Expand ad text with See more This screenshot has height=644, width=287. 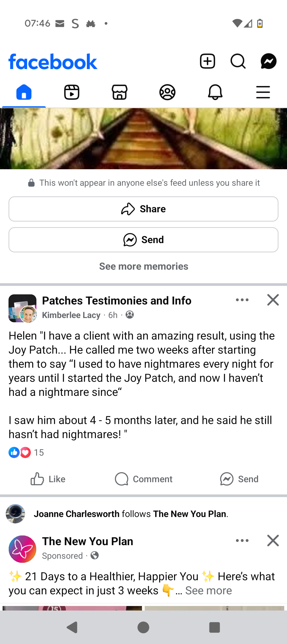coord(208,591)
